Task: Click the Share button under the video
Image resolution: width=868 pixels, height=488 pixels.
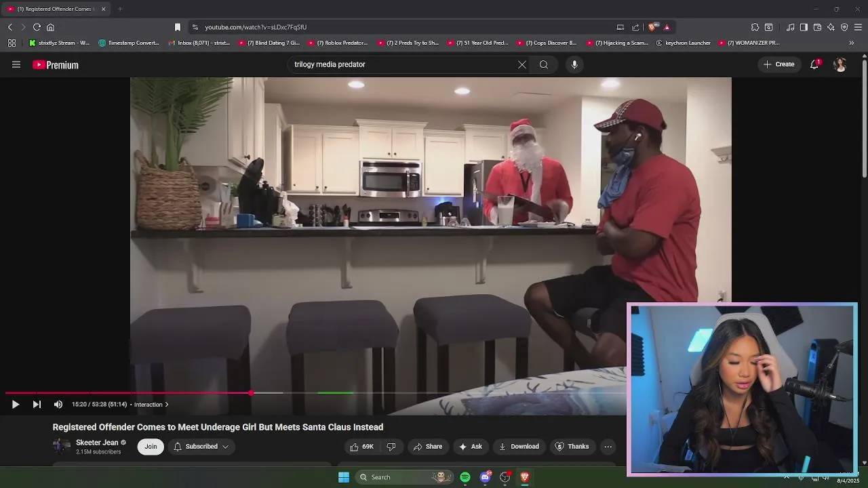Action: point(428,447)
